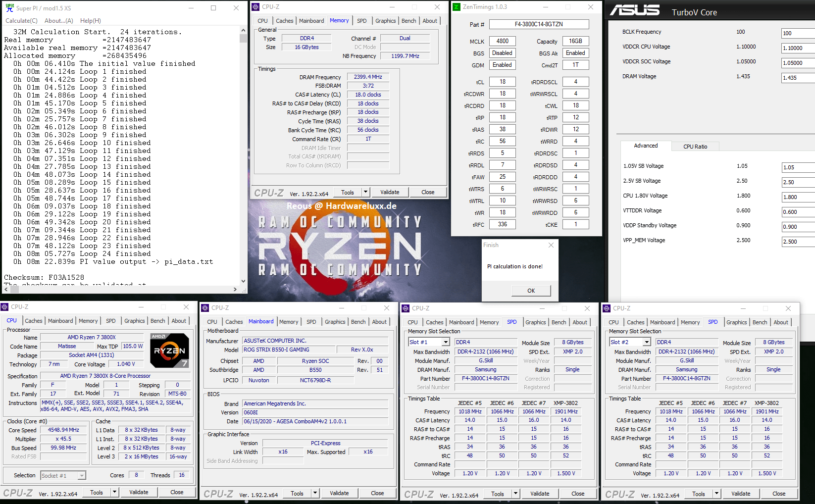The image size is (815, 504).
Task: Click the VPP_MEM Voltage input field
Action: 798,242
